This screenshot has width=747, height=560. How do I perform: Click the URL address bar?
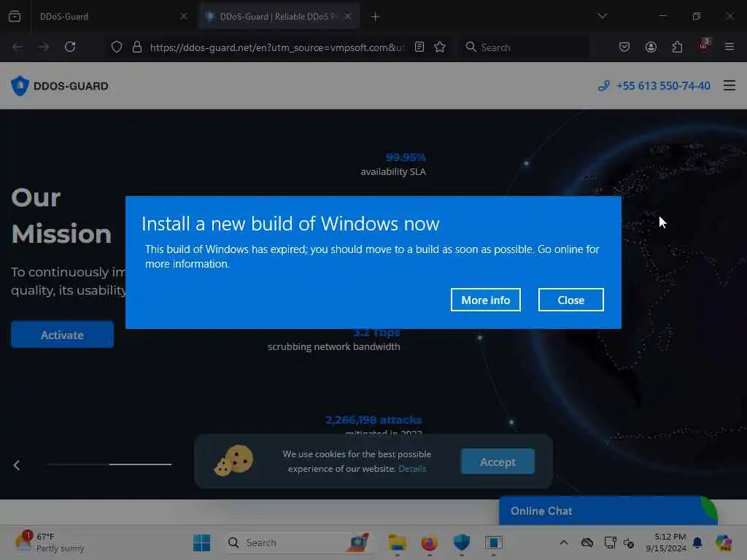click(277, 47)
